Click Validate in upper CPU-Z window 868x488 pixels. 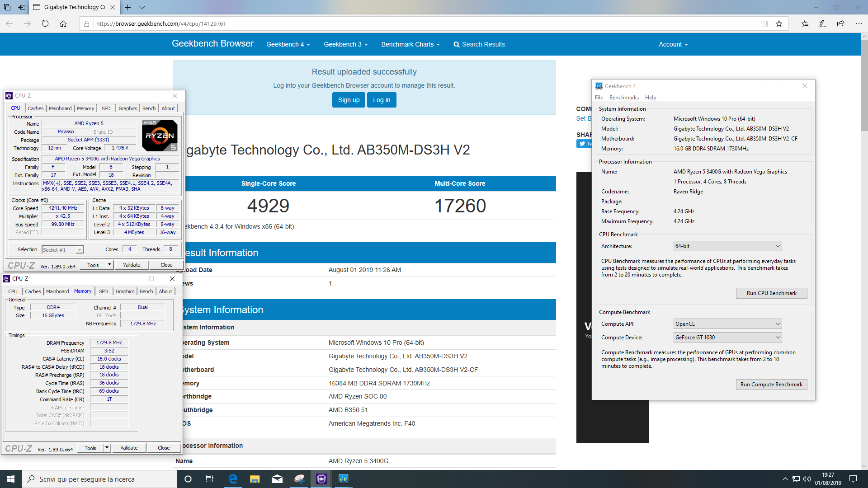click(x=132, y=265)
